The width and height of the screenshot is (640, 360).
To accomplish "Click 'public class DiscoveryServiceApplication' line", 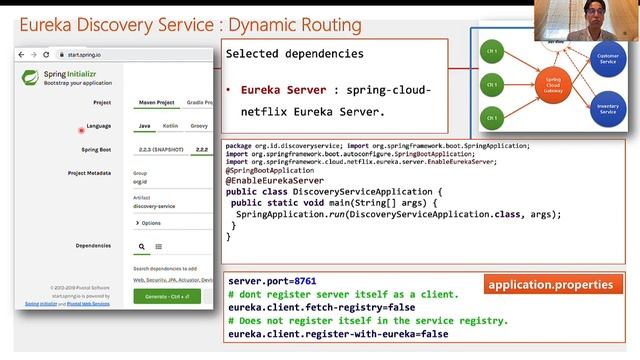I will tap(334, 192).
